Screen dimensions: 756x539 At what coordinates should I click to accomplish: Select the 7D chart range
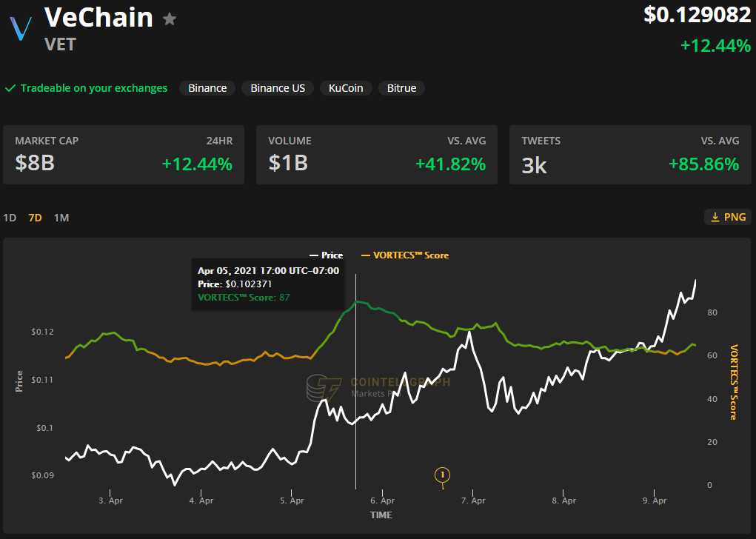[35, 218]
